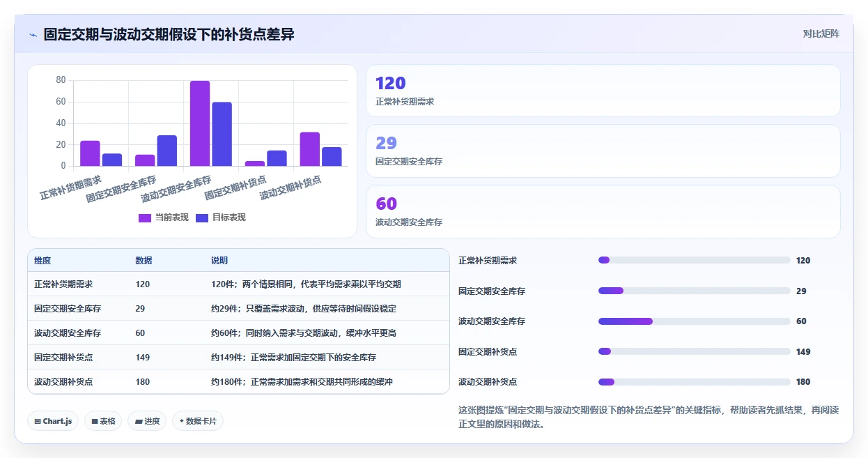Viewport: 868px width, 458px height.
Task: Select table cell 波动交期安全库存 in 维度 column
Action: [x=68, y=333]
